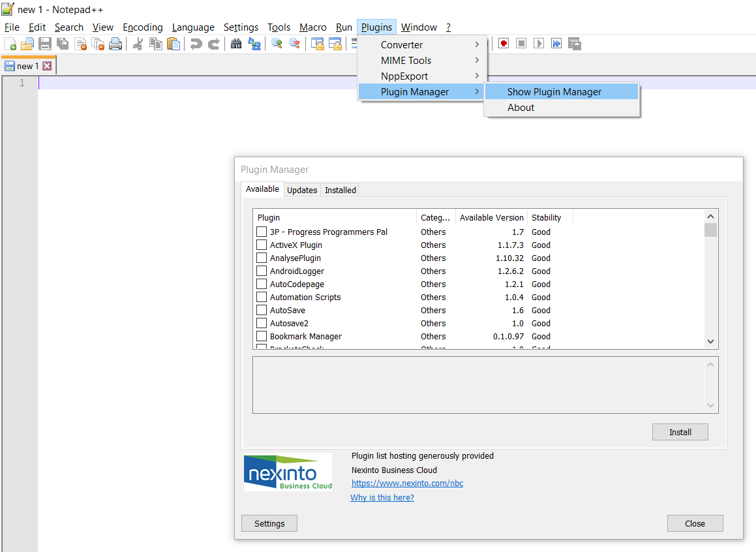The image size is (756, 552).
Task: Switch to the Installed tab
Action: click(x=339, y=190)
